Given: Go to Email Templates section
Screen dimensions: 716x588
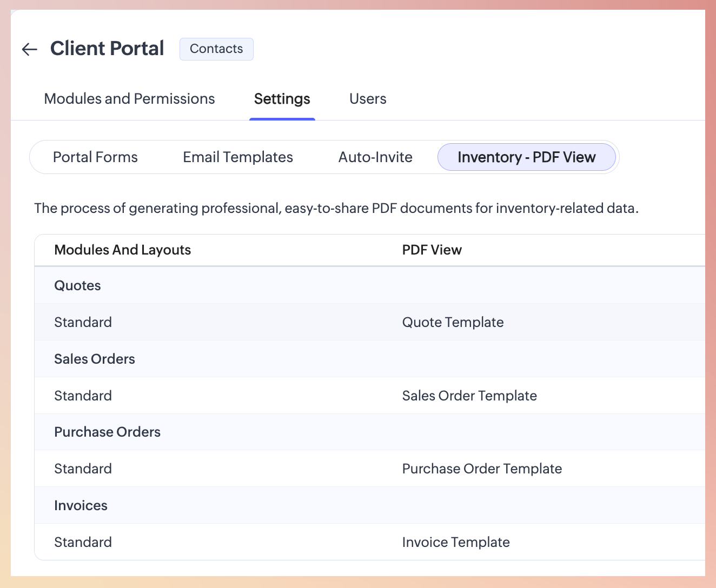Looking at the screenshot, I should pyautogui.click(x=238, y=157).
